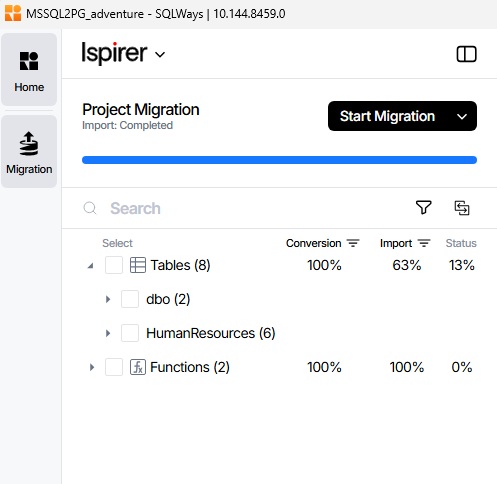The width and height of the screenshot is (497, 484).
Task: Click the swap/sync icon beside filter
Action: coord(462,208)
